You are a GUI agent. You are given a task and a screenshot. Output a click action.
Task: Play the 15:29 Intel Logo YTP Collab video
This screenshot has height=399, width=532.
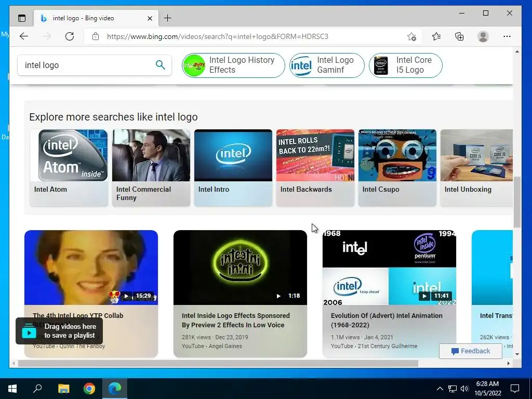[91, 268]
